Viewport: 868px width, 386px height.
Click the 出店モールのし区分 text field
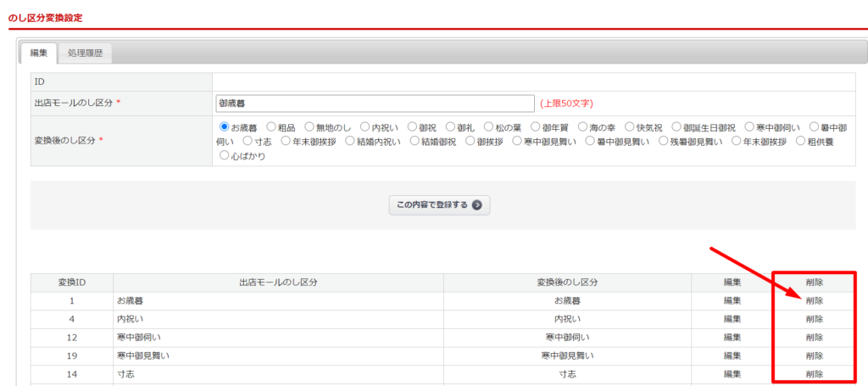[374, 103]
